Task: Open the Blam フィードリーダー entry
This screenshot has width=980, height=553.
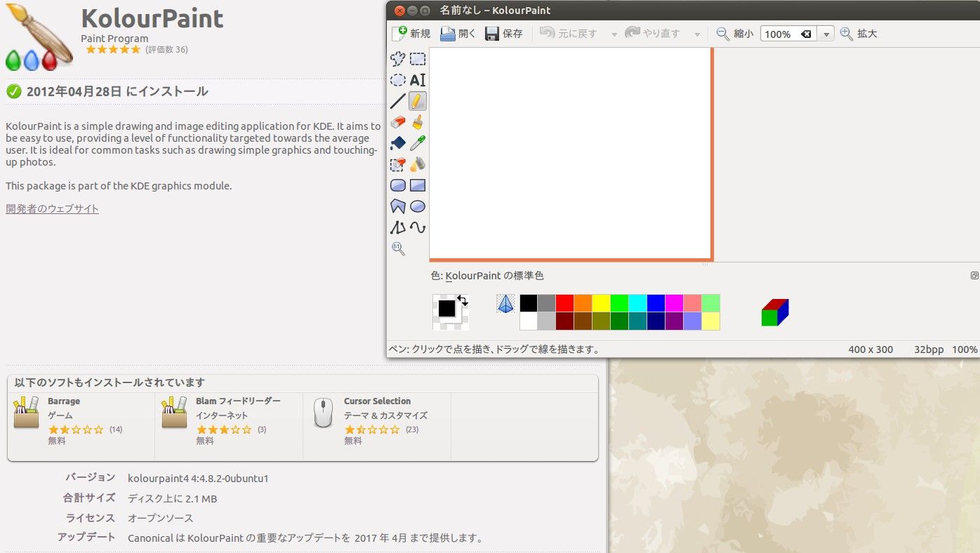Action: click(229, 421)
